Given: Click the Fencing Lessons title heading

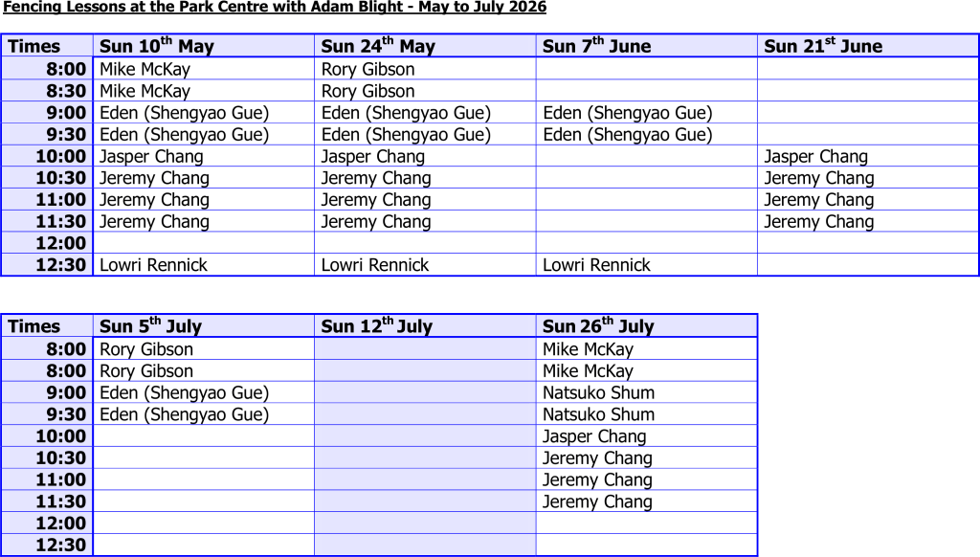Looking at the screenshot, I should coord(275,7).
